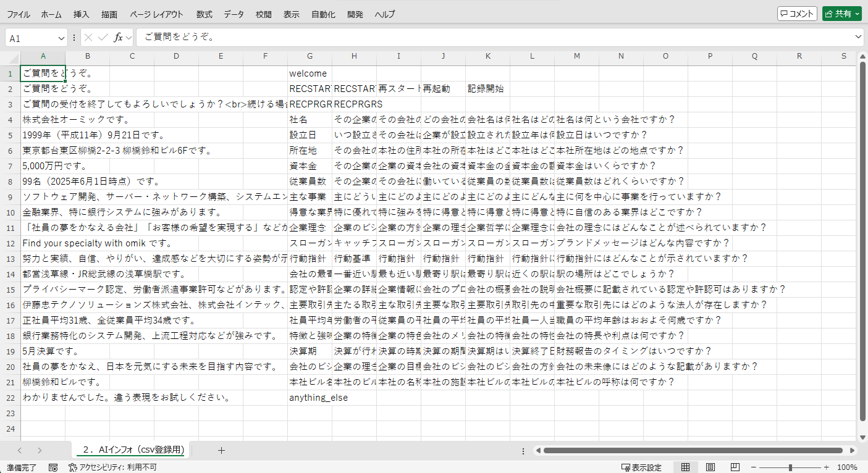Open the Name Box dropdown

point(61,37)
